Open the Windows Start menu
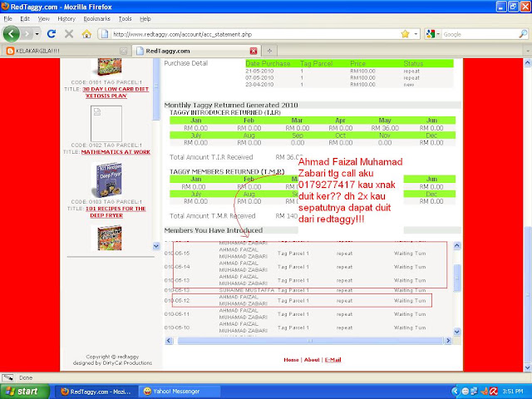The image size is (532, 399). (x=24, y=392)
